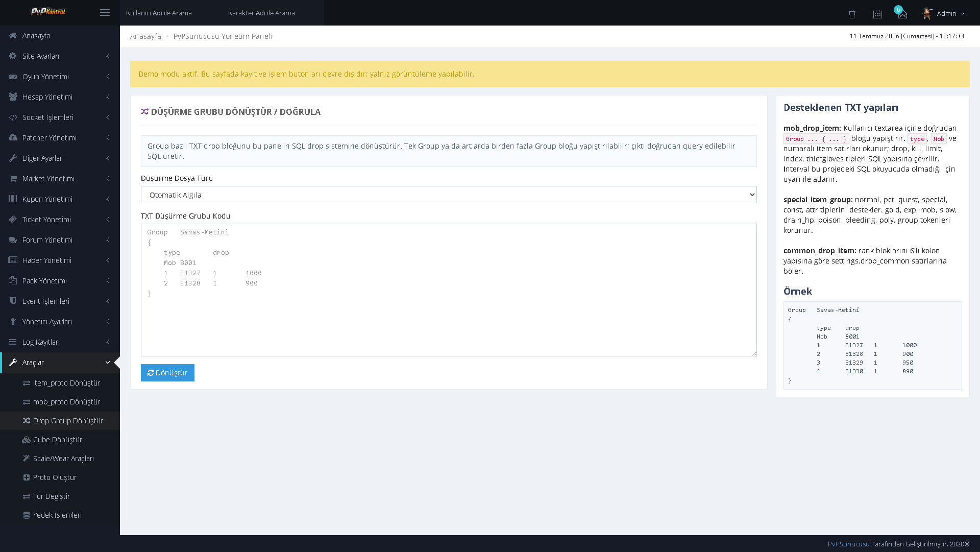Expand the Yönetici Ayarları chevron
980x552 pixels.
coord(108,322)
